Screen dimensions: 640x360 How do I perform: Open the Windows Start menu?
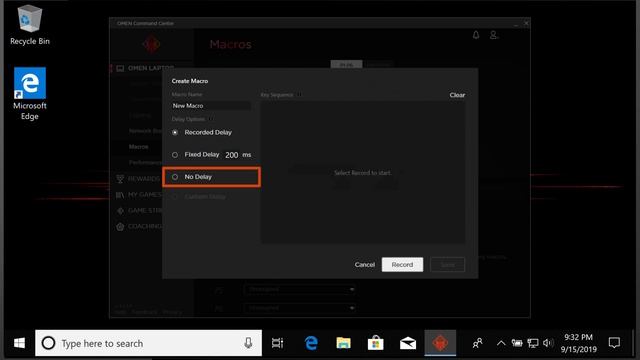(x=19, y=343)
